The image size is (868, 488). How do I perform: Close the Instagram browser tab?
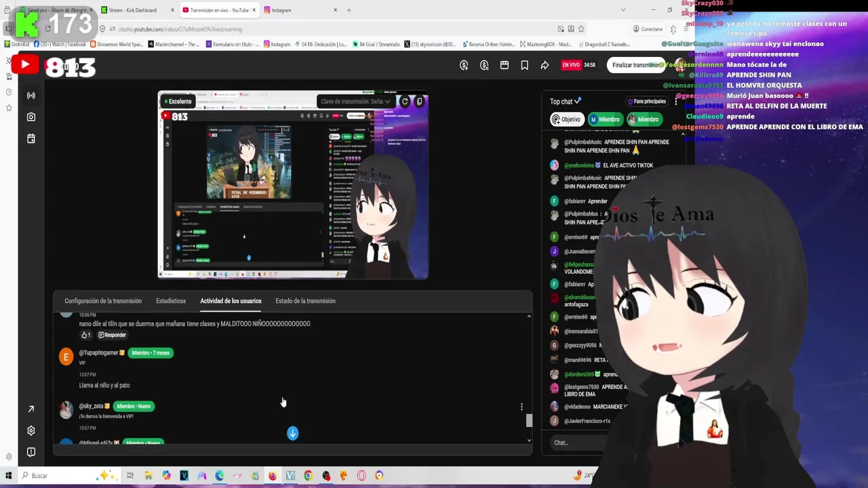click(x=335, y=10)
